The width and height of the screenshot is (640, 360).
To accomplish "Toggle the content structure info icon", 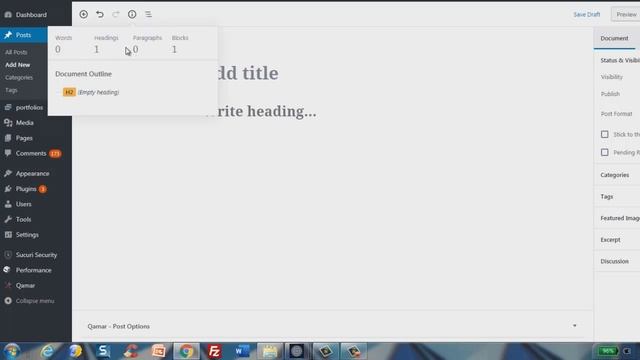I will [132, 14].
